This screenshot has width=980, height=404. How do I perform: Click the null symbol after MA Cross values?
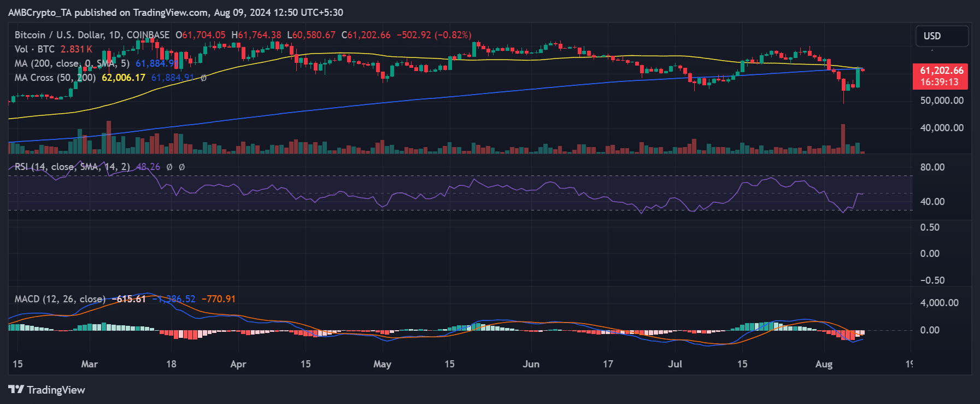point(203,78)
